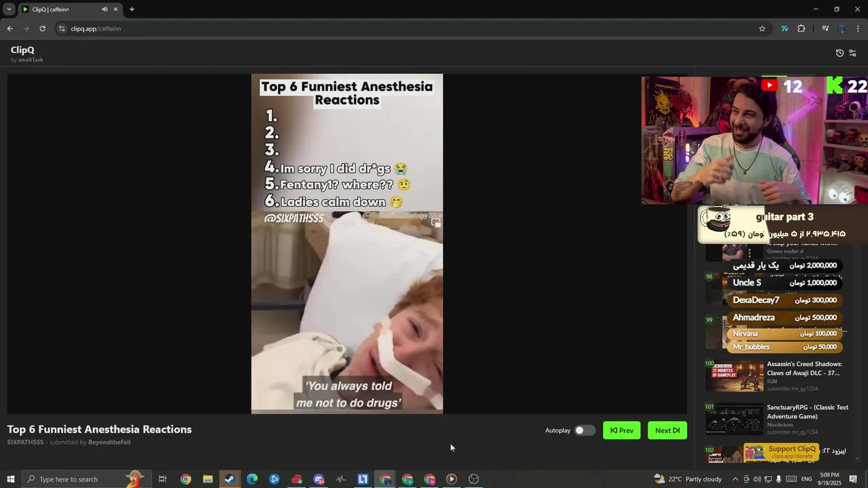Go to previous clip with Prev button
868x488 pixels.
622,430
